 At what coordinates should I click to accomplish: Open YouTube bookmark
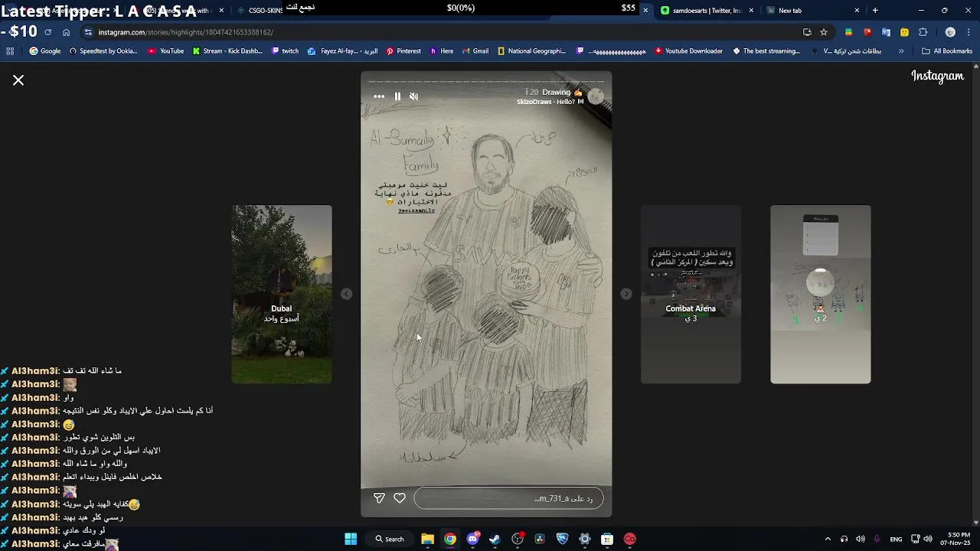pyautogui.click(x=166, y=51)
